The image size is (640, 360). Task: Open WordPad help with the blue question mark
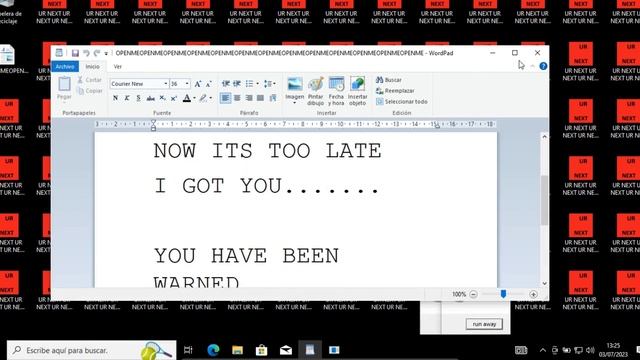pos(543,66)
